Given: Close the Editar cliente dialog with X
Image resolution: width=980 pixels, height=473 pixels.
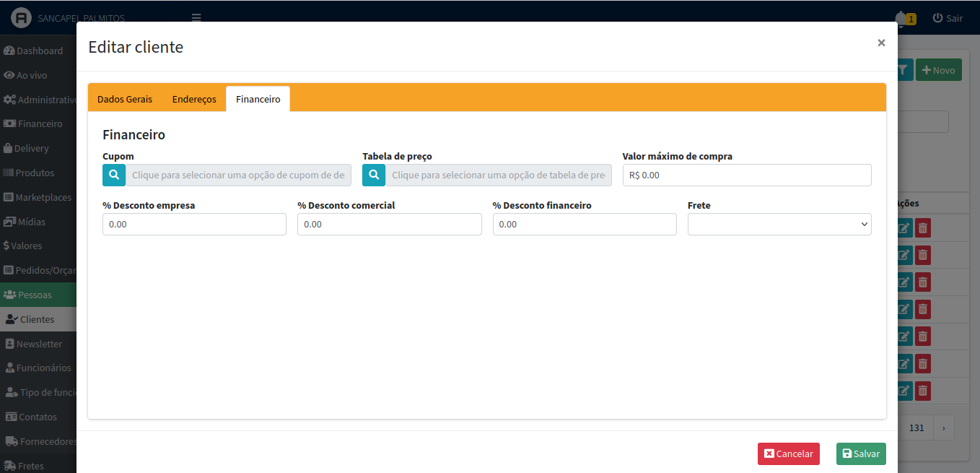Looking at the screenshot, I should click(x=881, y=43).
